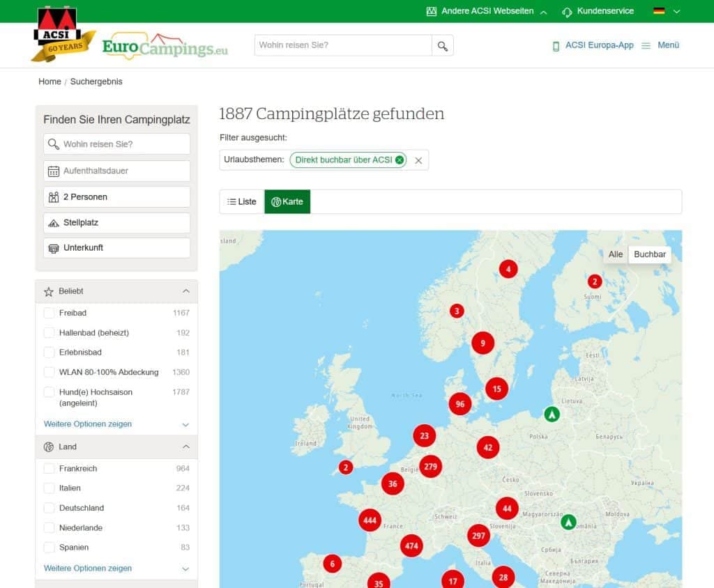
Task: Select the Buchbar map toggle
Action: 650,254
